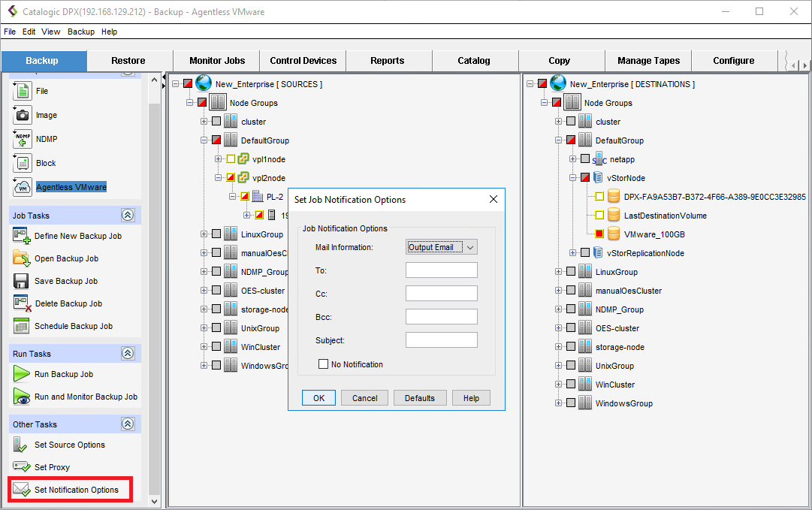Check the vpl1node source checkbox
This screenshot has height=510, width=812.
[231, 159]
